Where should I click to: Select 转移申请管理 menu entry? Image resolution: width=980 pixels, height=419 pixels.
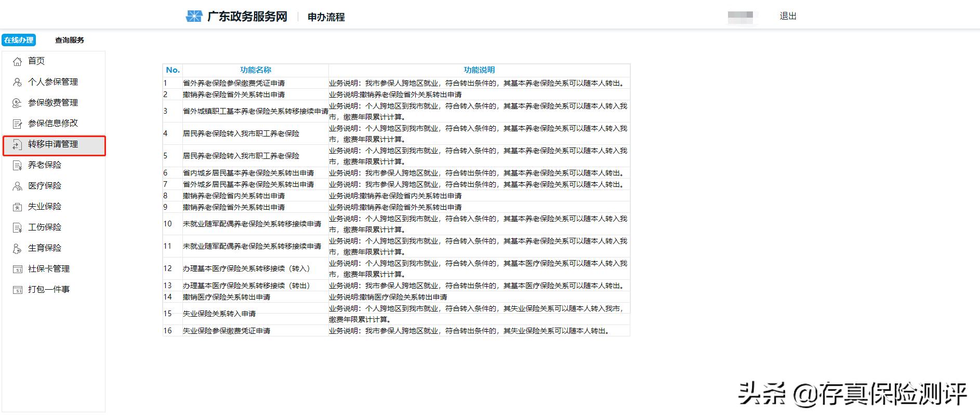[x=54, y=145]
